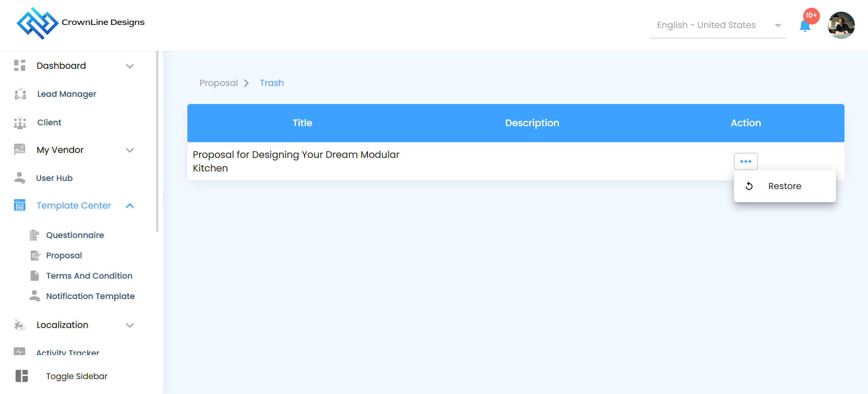Open Questionnaire templates
The width and height of the screenshot is (868, 394).
click(x=75, y=235)
